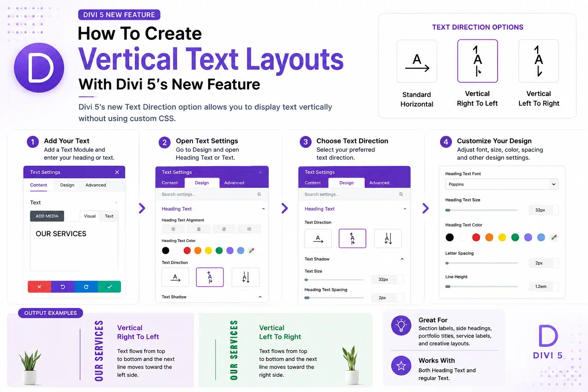Close the step 2 Text Settings panel

click(x=260, y=172)
